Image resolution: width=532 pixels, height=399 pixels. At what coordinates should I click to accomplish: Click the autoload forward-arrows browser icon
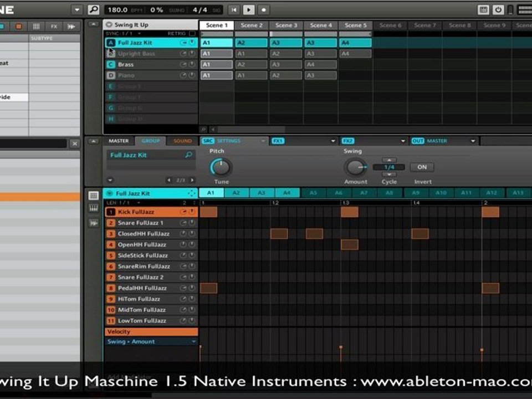pyautogui.click(x=71, y=26)
